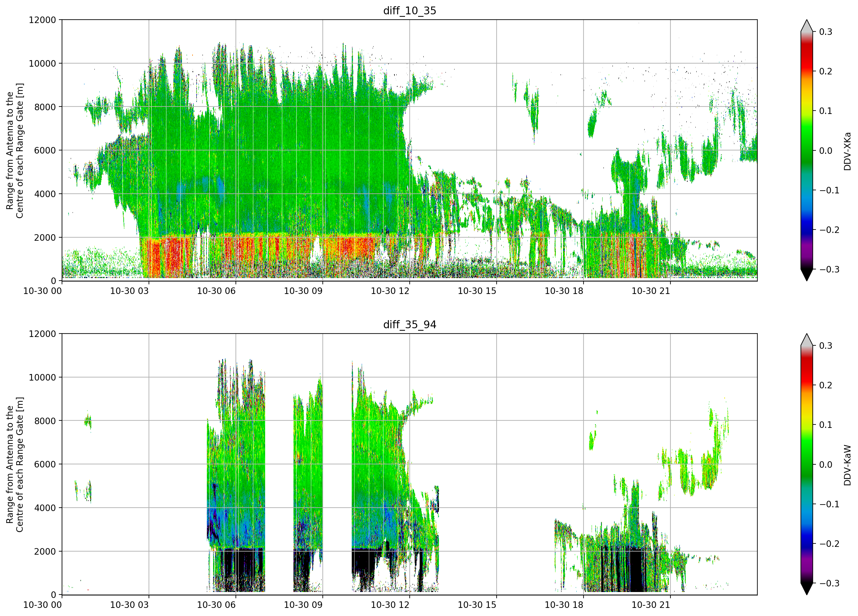Click the 10000 y-axis tick on top plot
This screenshot has width=858, height=616.
tap(42, 64)
